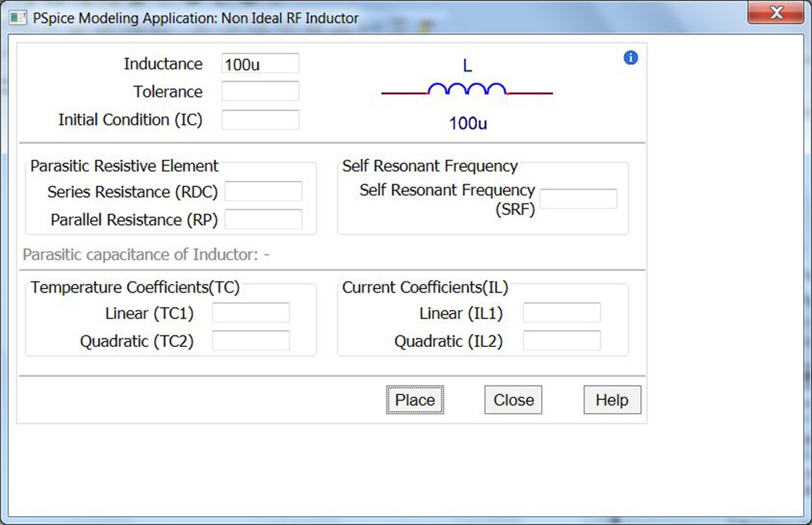Click the application icon in the title bar
The width and height of the screenshot is (812, 525).
(18, 18)
